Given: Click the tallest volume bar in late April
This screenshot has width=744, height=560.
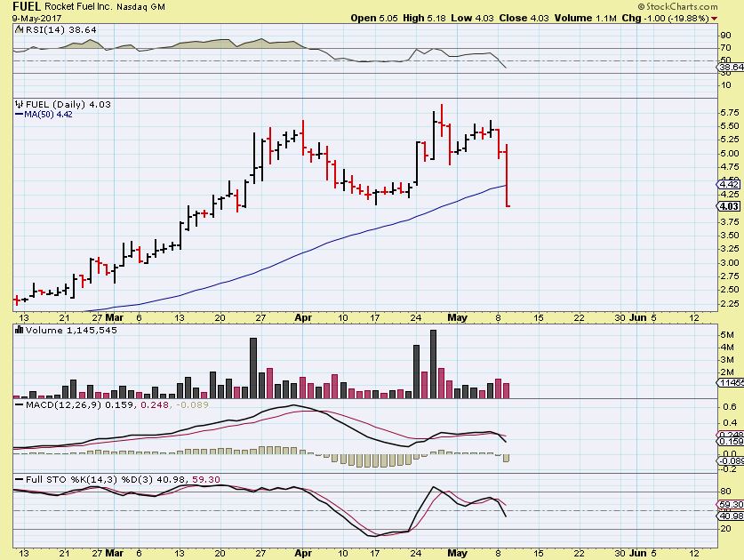Looking at the screenshot, I should [x=433, y=364].
